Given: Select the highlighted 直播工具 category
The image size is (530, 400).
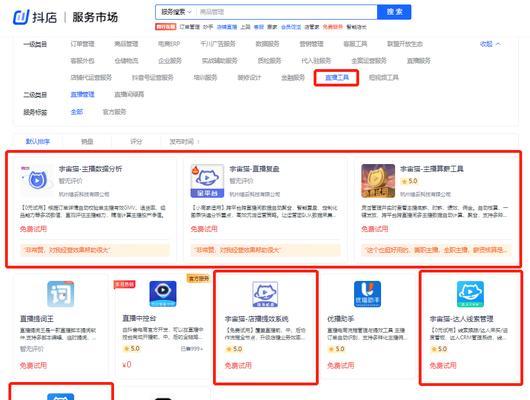Looking at the screenshot, I should pyautogui.click(x=336, y=77).
